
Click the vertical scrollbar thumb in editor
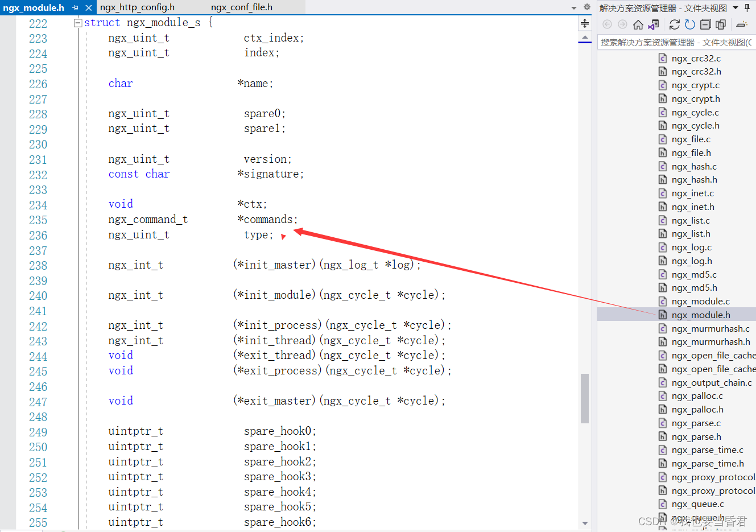pos(585,398)
